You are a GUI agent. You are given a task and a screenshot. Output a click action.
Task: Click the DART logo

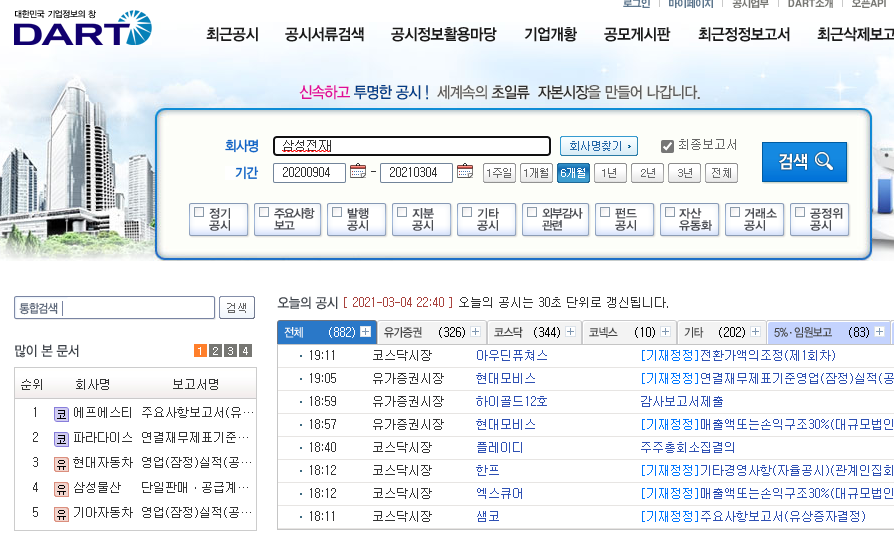tap(83, 28)
